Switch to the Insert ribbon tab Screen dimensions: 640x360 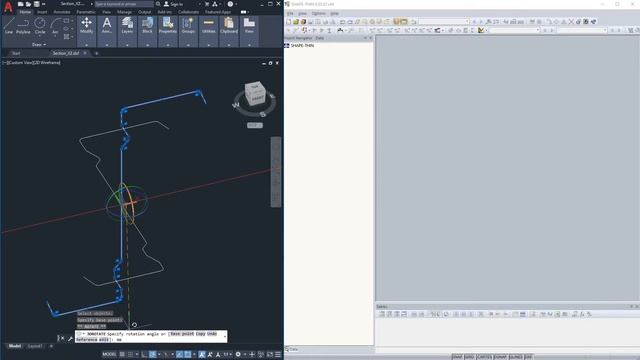(x=42, y=12)
